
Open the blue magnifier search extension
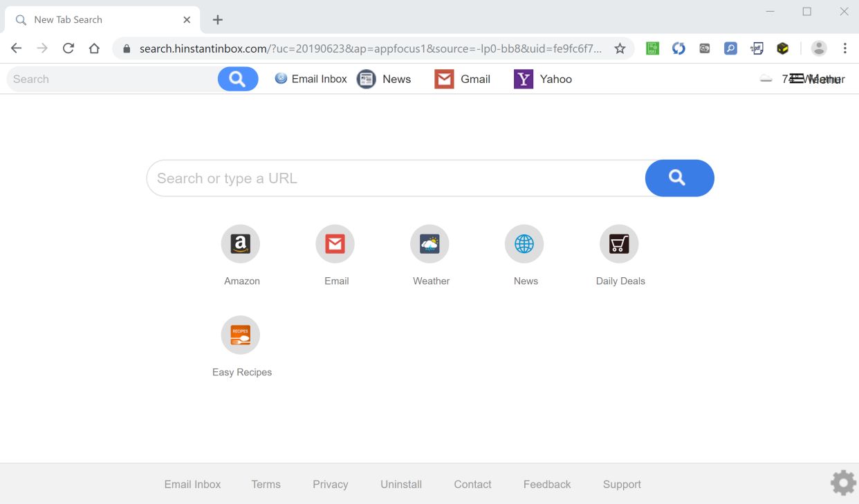[x=730, y=48]
